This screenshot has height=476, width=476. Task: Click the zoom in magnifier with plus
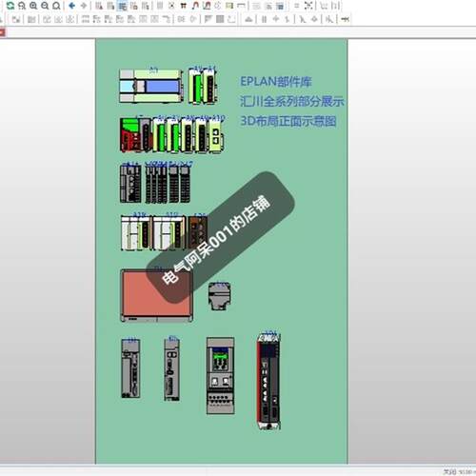[33, 6]
